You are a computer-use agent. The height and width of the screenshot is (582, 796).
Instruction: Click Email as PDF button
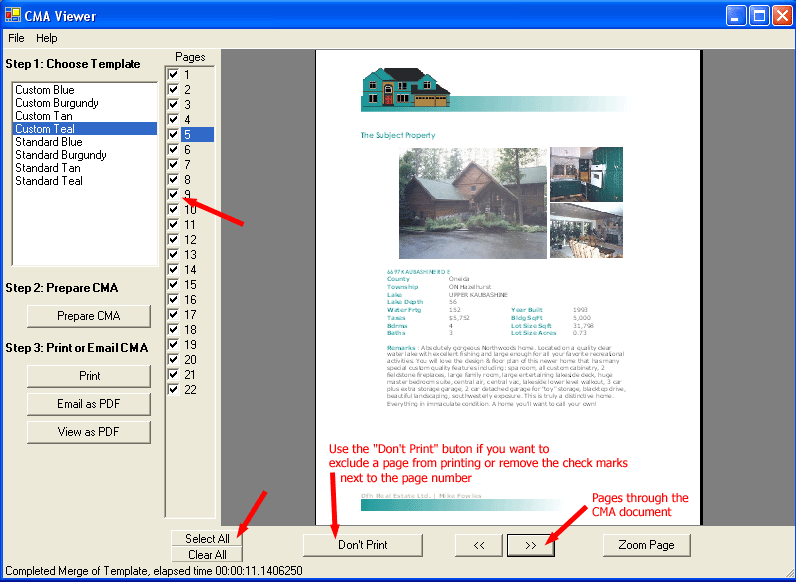point(88,404)
